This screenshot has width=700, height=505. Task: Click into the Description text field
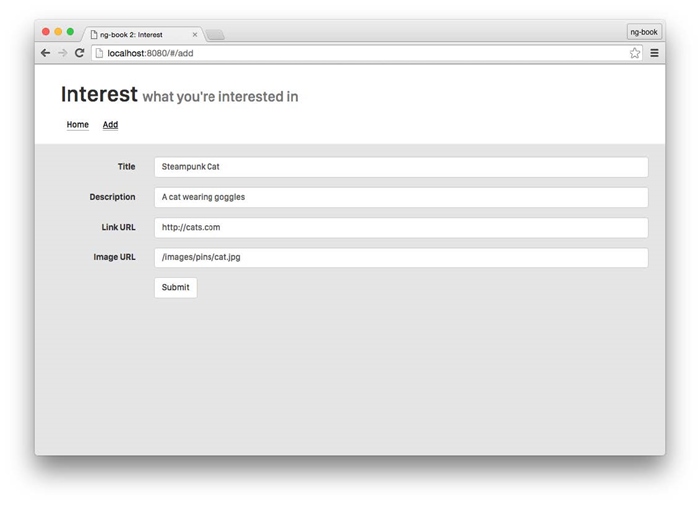[400, 197]
